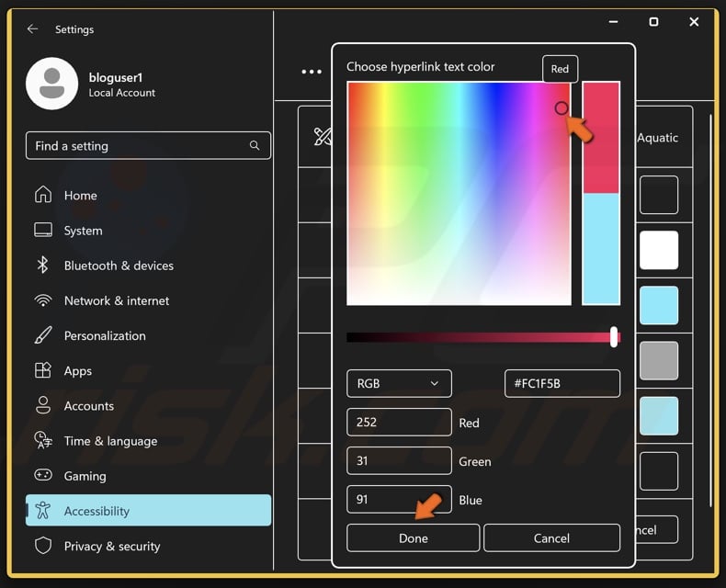The image size is (726, 588).
Task: Click the bright cyan theme swatch
Action: pos(659,305)
